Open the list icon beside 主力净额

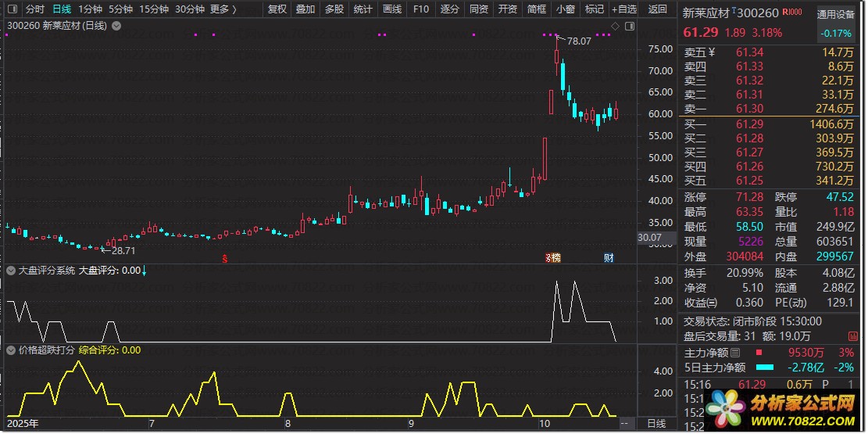[735, 353]
